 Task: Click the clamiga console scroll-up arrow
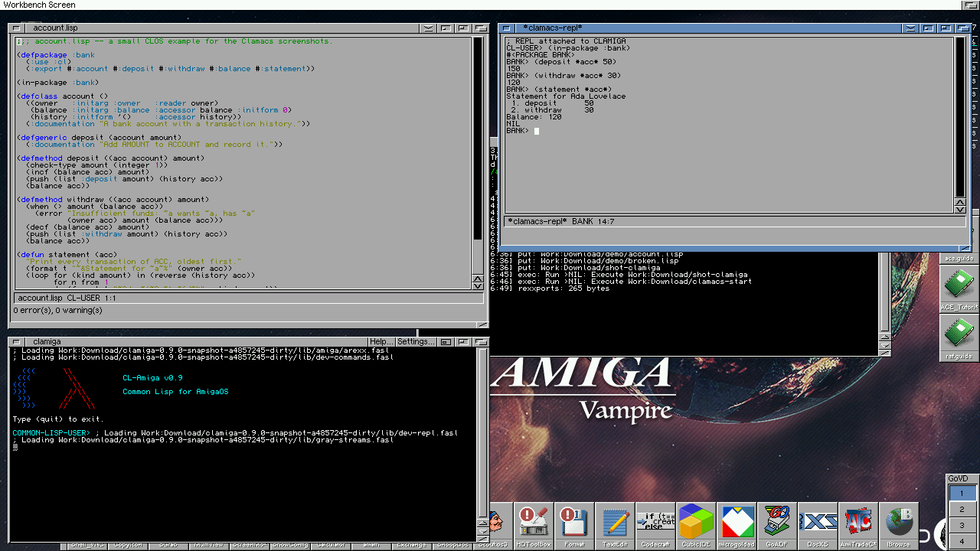[x=483, y=521]
